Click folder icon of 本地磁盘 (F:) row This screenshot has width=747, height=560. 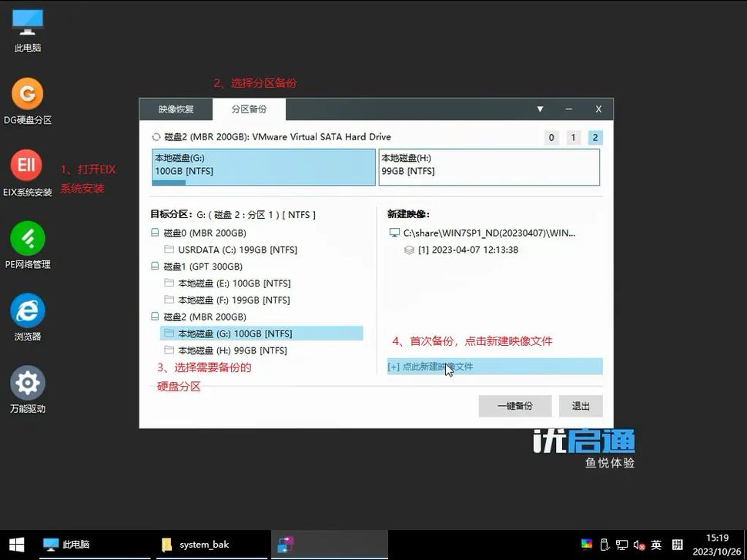[x=169, y=300]
